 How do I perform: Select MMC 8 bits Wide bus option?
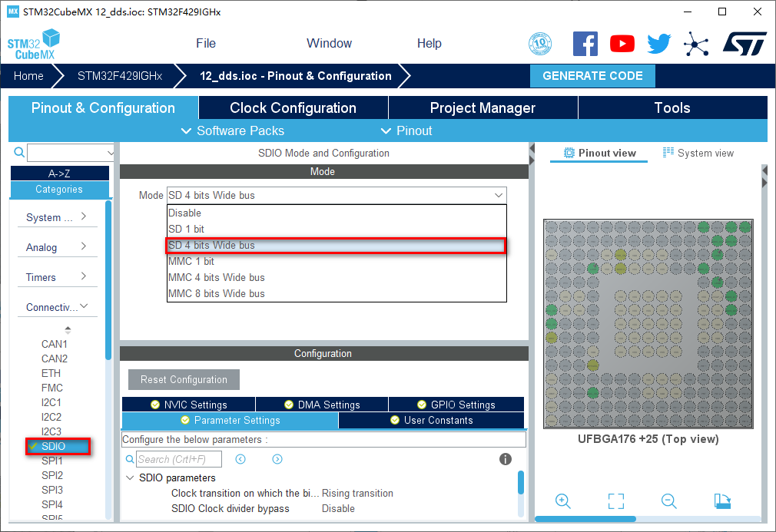(x=216, y=293)
